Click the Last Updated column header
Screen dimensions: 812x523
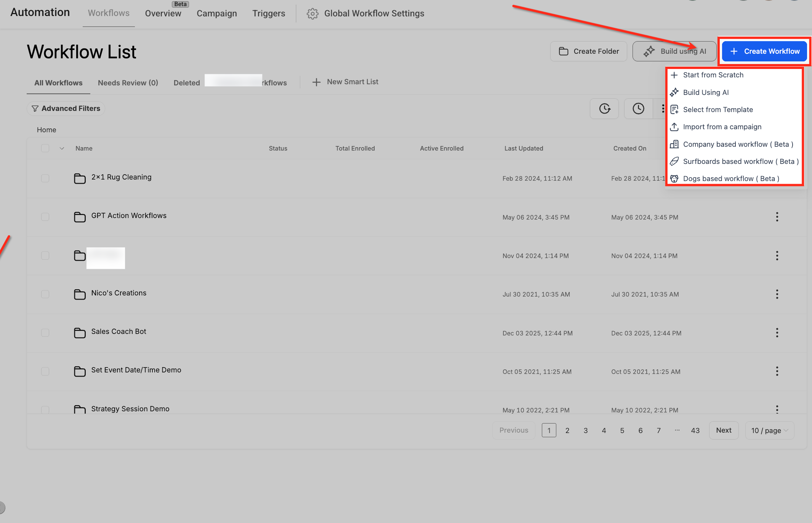524,148
